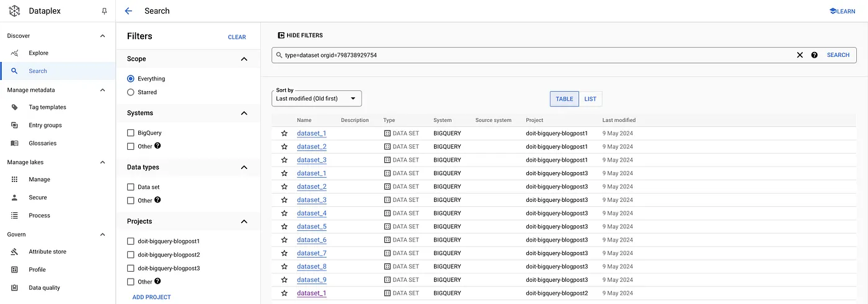The width and height of the screenshot is (868, 304).
Task: Clear the search query with the X icon
Action: coord(800,55)
